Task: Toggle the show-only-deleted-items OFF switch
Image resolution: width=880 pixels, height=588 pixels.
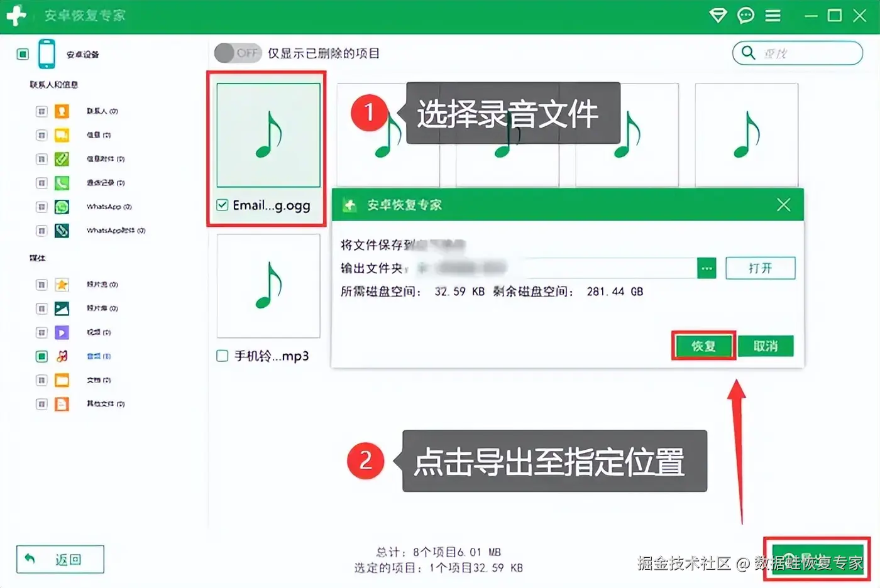Action: click(238, 53)
